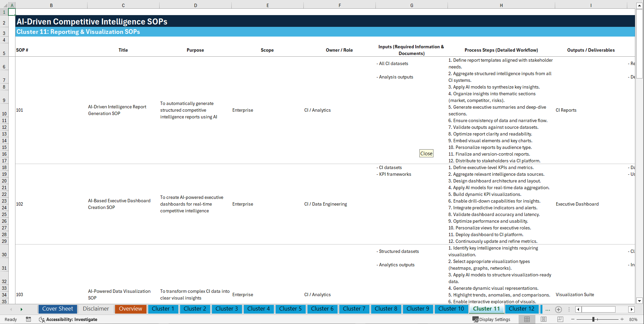The height and width of the screenshot is (324, 644).
Task: Go to the Overview sheet tab
Action: (x=130, y=309)
